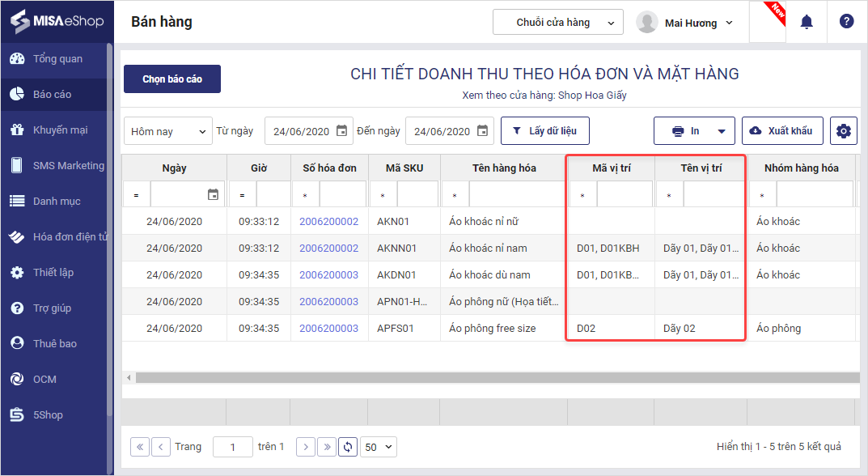Open invoice link 2006200003 for AKDN01
Screen dimensions: 868x476
click(328, 275)
